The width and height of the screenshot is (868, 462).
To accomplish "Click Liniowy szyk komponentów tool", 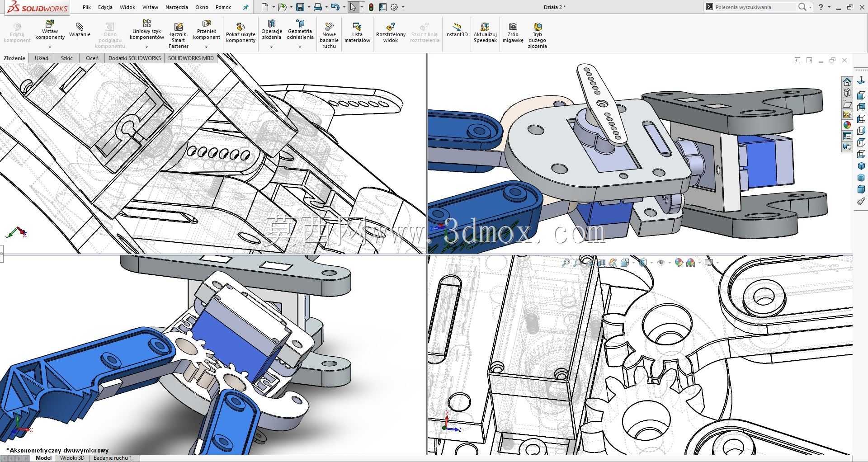I will click(146, 30).
